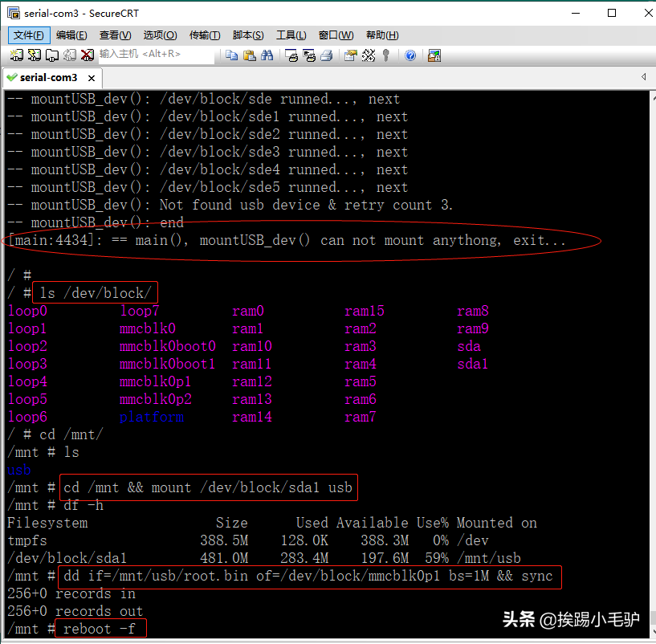Maximize the SecureCRT window
This screenshot has height=644, width=656.
pyautogui.click(x=612, y=13)
